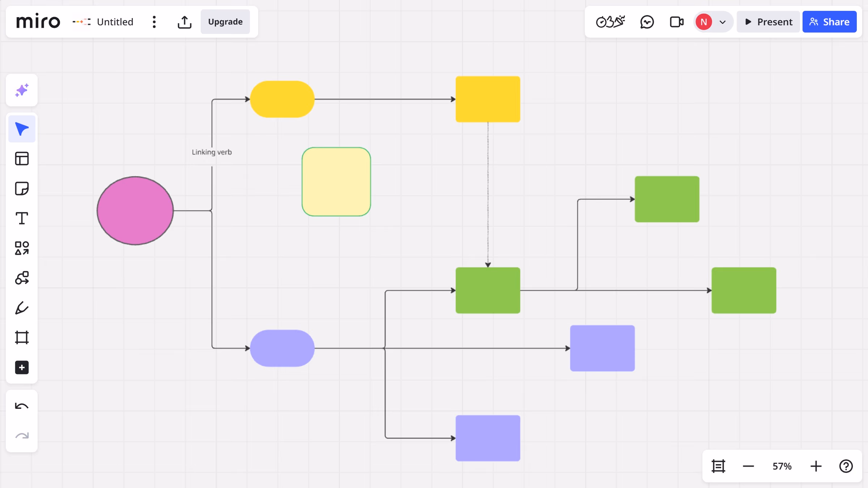Open the More apps plus button
The height and width of the screenshot is (488, 868).
22,368
